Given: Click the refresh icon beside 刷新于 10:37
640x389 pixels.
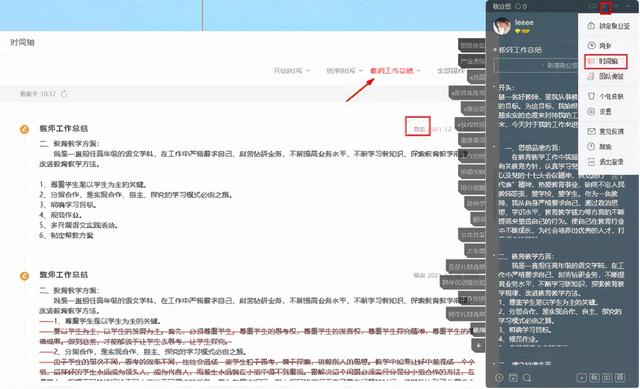Looking at the screenshot, I should point(64,94).
